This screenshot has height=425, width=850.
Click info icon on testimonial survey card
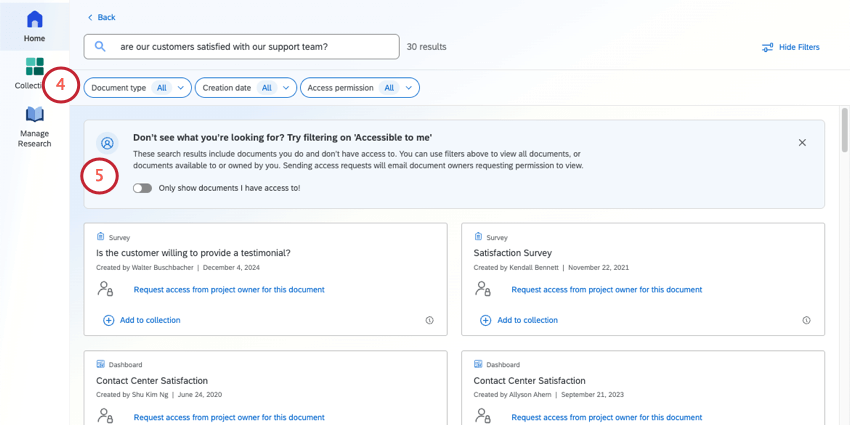point(429,320)
